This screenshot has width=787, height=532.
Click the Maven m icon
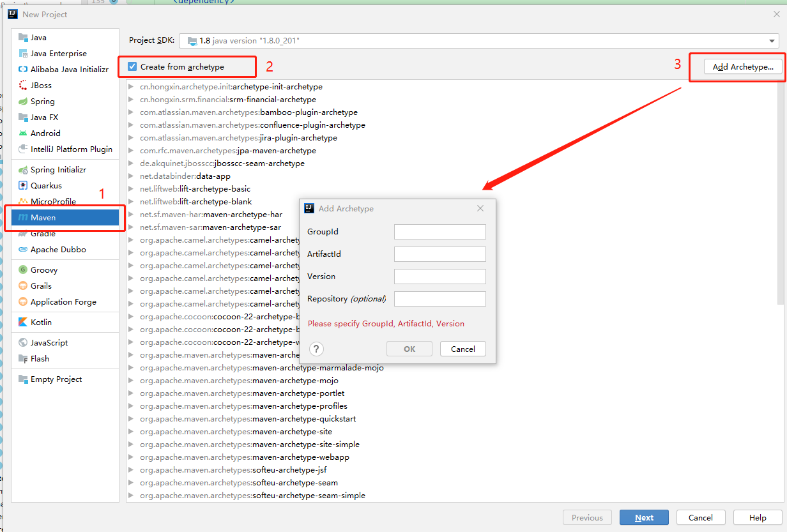pos(24,218)
